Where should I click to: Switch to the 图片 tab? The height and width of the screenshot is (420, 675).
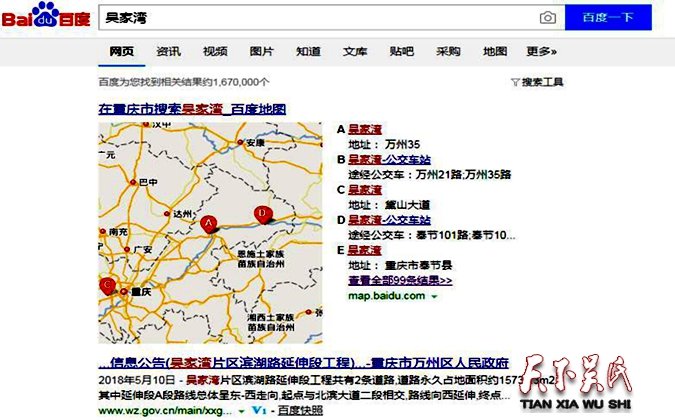[261, 51]
